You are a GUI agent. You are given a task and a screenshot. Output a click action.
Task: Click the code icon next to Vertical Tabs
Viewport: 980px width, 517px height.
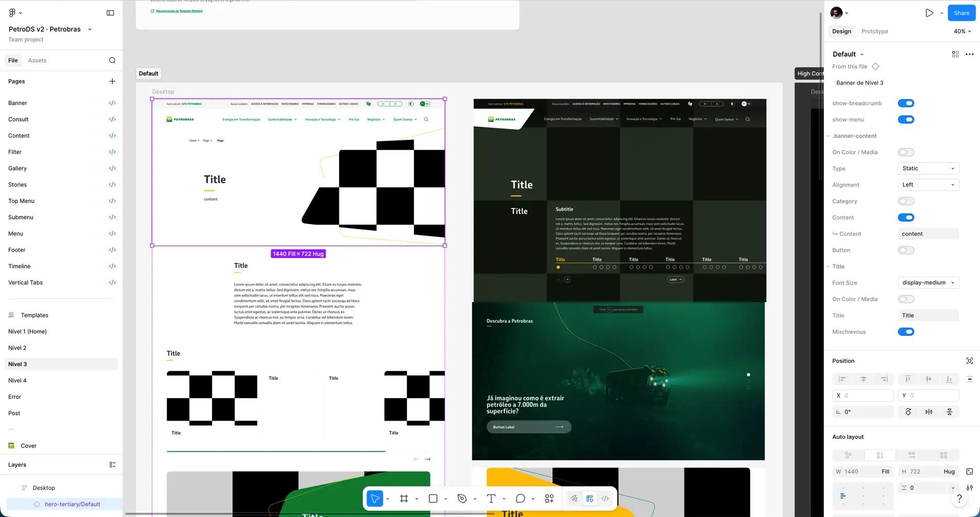click(x=112, y=283)
